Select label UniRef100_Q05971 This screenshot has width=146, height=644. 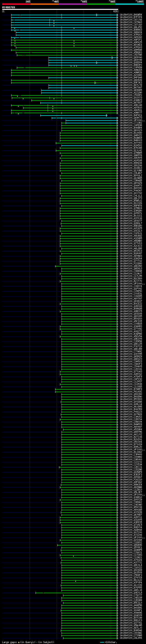tap(131, 213)
